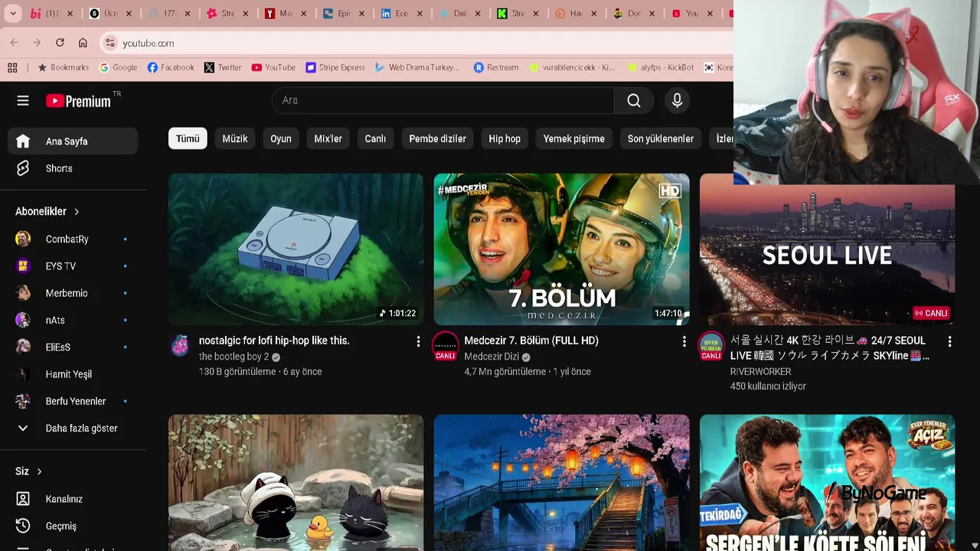Start voice search with microphone icon
The width and height of the screenshot is (980, 551).
click(677, 100)
